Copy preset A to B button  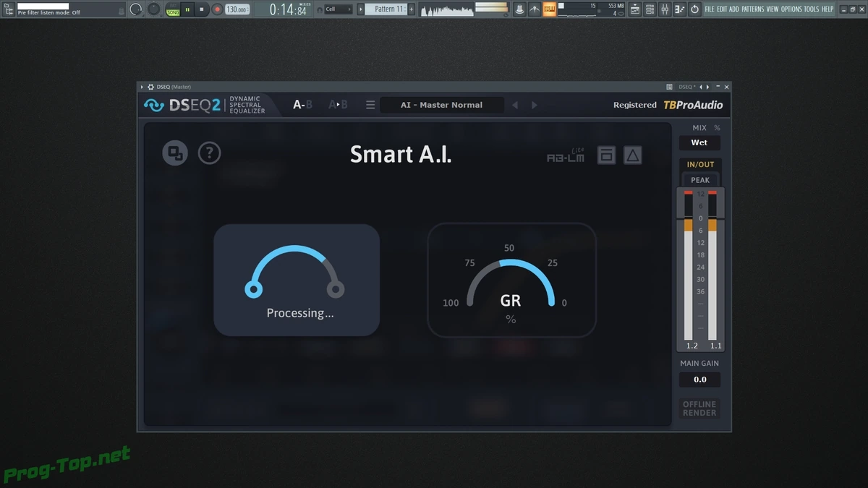point(338,104)
